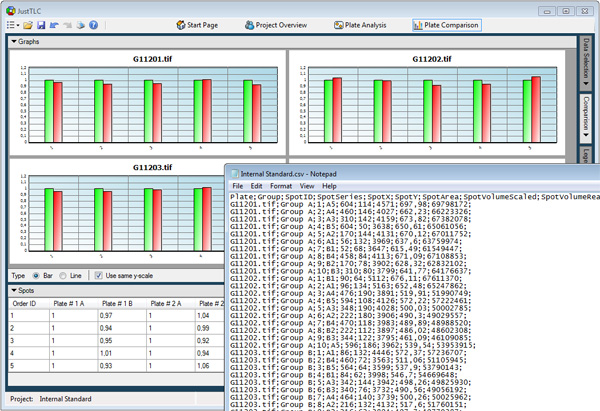Open Notepad File menu
This screenshot has height=411, width=600.
pyautogui.click(x=238, y=186)
